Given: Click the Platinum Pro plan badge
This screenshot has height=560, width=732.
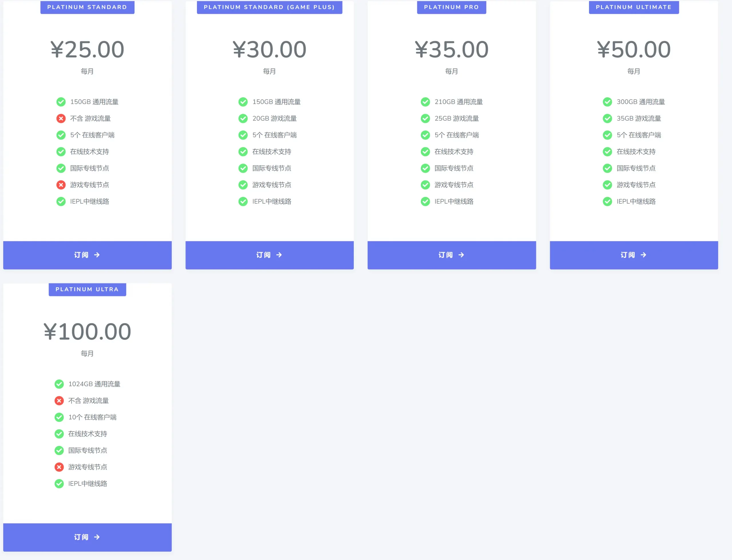Looking at the screenshot, I should point(451,7).
